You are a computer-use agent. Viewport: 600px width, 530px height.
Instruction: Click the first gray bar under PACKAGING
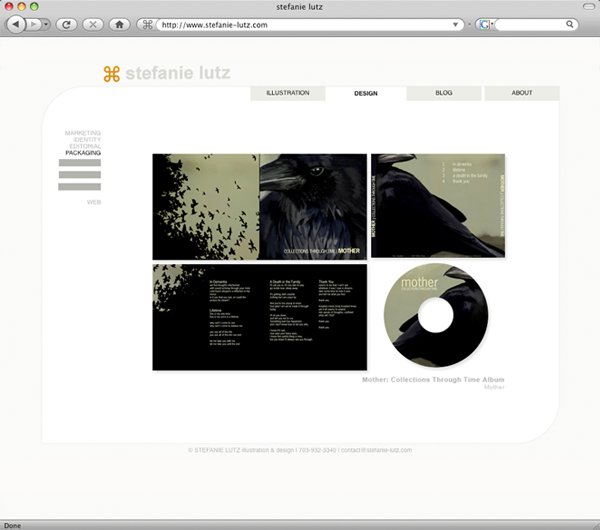point(80,163)
